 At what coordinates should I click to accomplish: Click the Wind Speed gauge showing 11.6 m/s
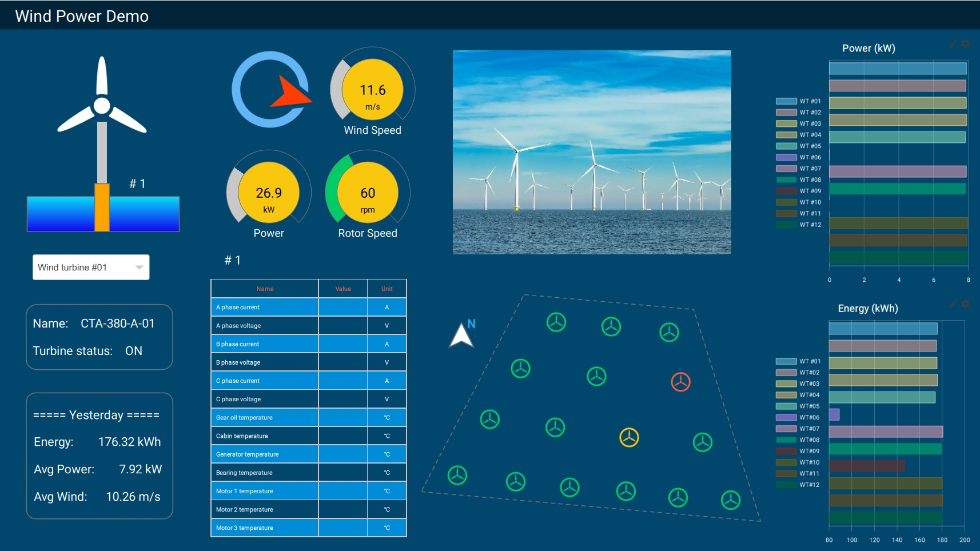coord(373,90)
